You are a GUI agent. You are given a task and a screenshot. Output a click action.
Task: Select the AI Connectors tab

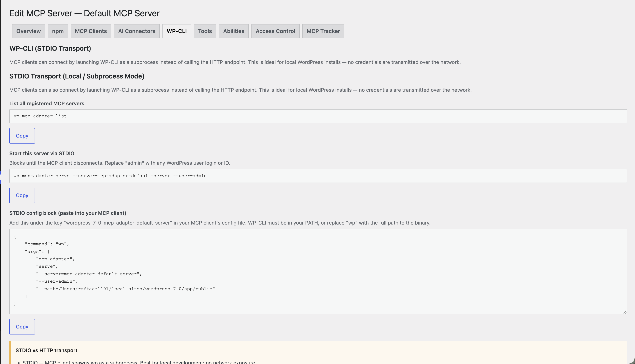coord(137,31)
